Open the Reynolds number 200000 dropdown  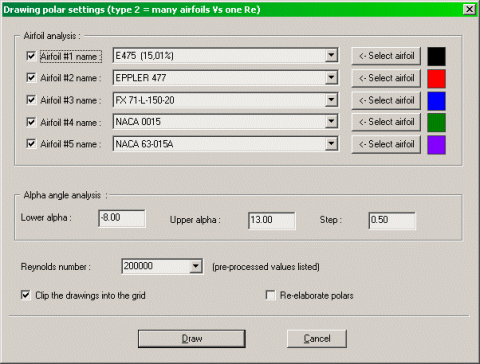tap(196, 266)
